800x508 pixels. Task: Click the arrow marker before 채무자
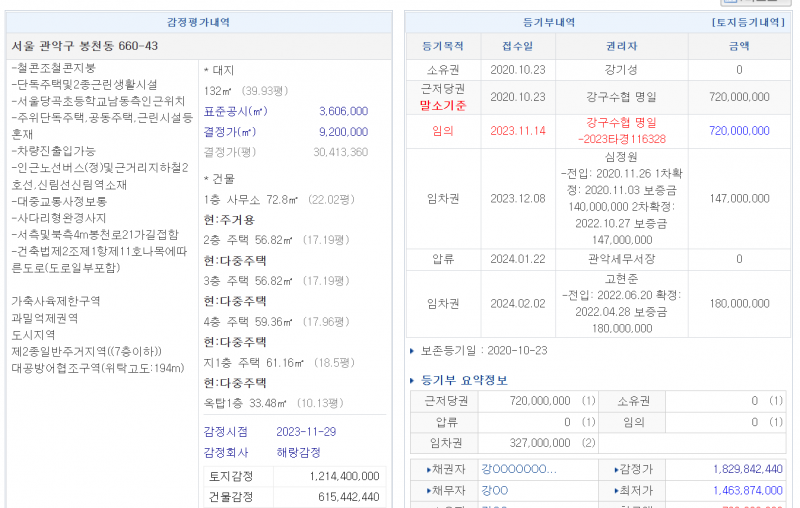click(430, 490)
